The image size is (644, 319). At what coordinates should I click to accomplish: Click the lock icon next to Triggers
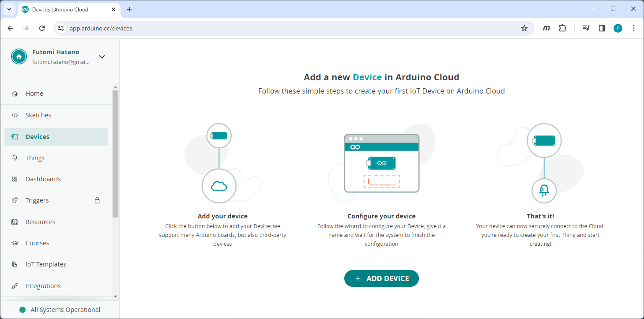pyautogui.click(x=97, y=200)
